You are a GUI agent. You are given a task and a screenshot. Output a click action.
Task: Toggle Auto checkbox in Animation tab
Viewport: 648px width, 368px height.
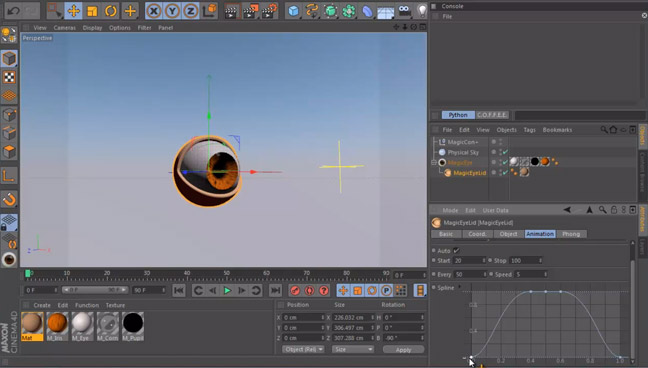(456, 251)
